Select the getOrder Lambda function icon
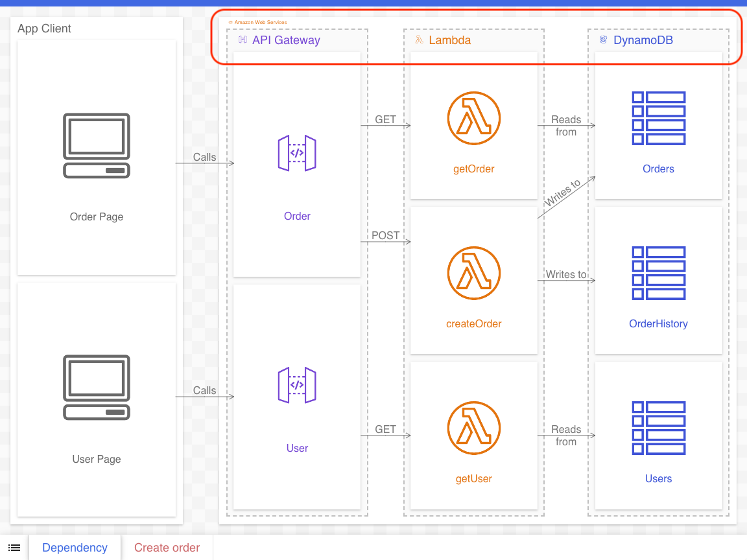The width and height of the screenshot is (747, 560). (x=473, y=118)
